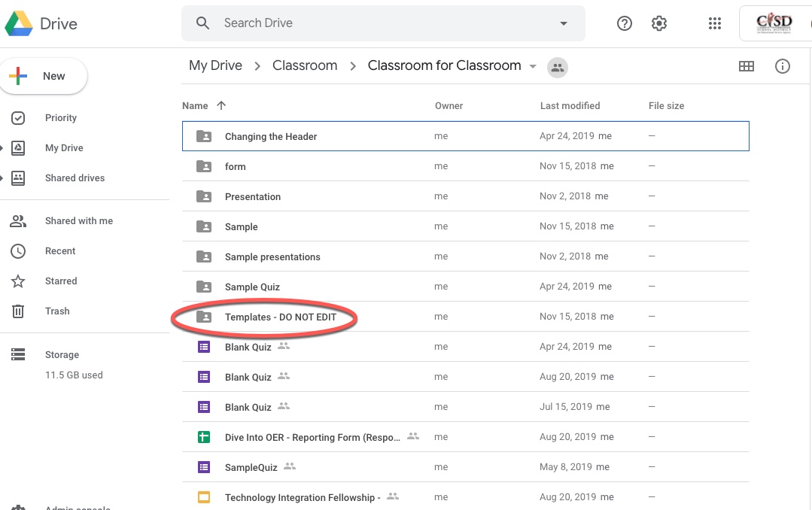Switch to grid view layout
Viewport: 812px width, 510px height.
[746, 66]
